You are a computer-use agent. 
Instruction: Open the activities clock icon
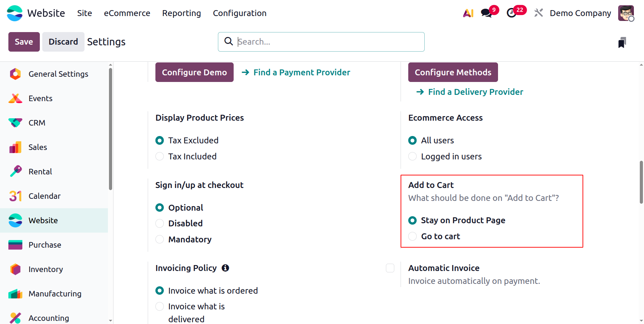tap(512, 13)
